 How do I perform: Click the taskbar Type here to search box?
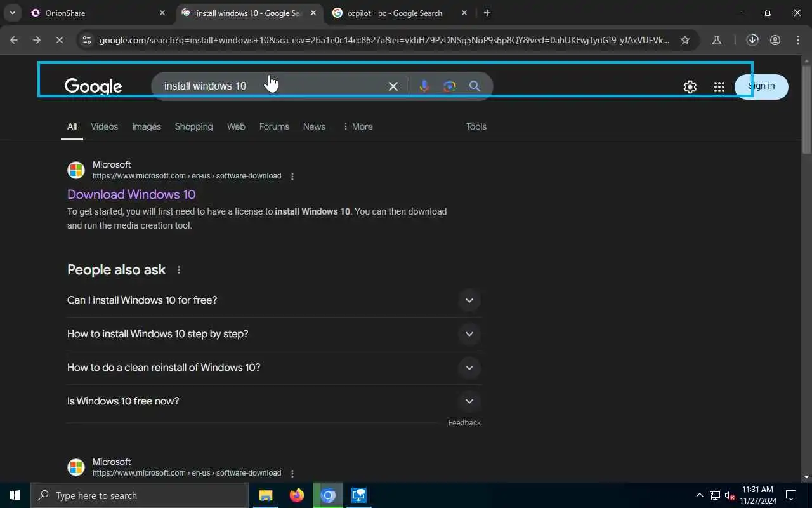(x=140, y=495)
